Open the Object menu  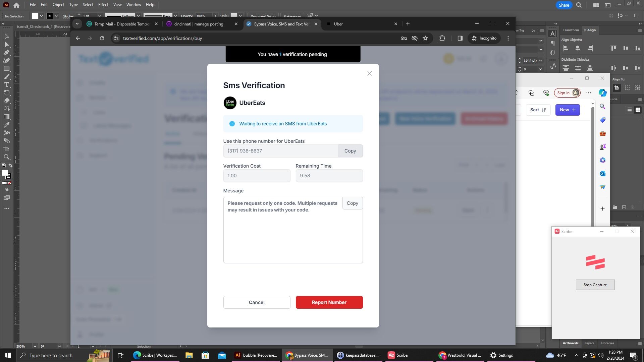click(x=58, y=5)
